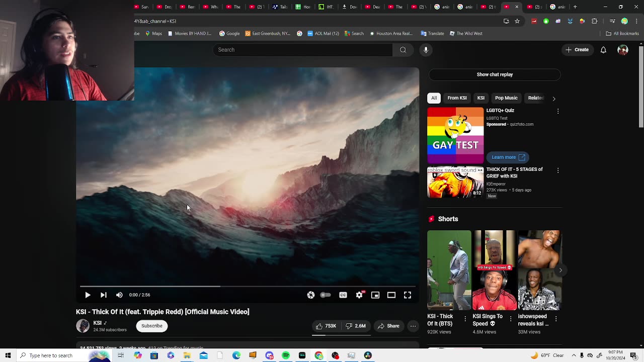The height and width of the screenshot is (362, 644).
Task: Open the Thick Of It (BTS) short
Action: pos(449,270)
